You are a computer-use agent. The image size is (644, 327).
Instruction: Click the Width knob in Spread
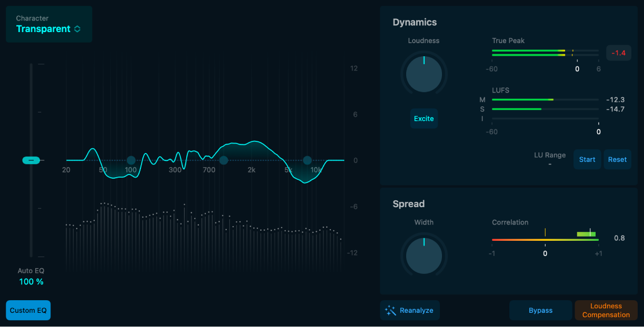tap(424, 256)
